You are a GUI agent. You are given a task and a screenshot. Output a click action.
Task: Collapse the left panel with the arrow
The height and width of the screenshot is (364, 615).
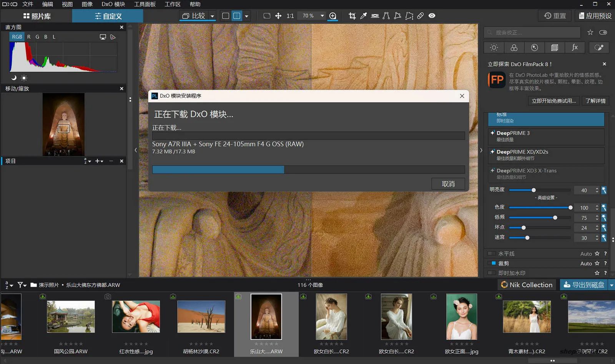[x=136, y=150]
